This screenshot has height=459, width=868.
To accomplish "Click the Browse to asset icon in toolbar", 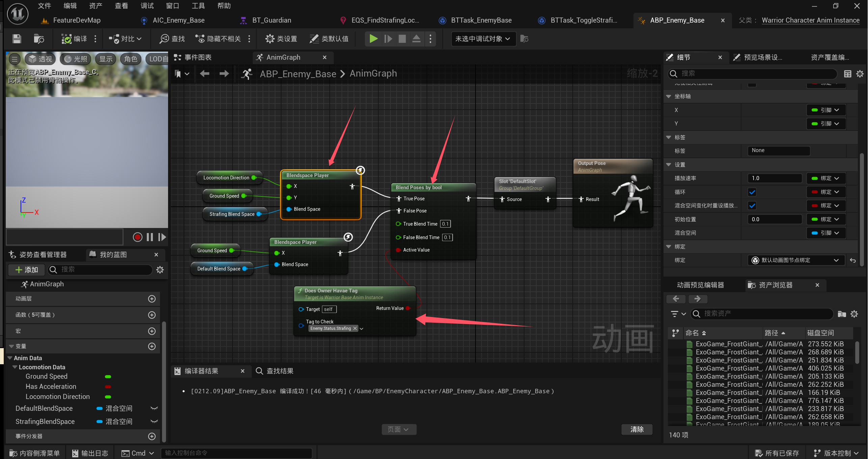I will [x=39, y=39].
